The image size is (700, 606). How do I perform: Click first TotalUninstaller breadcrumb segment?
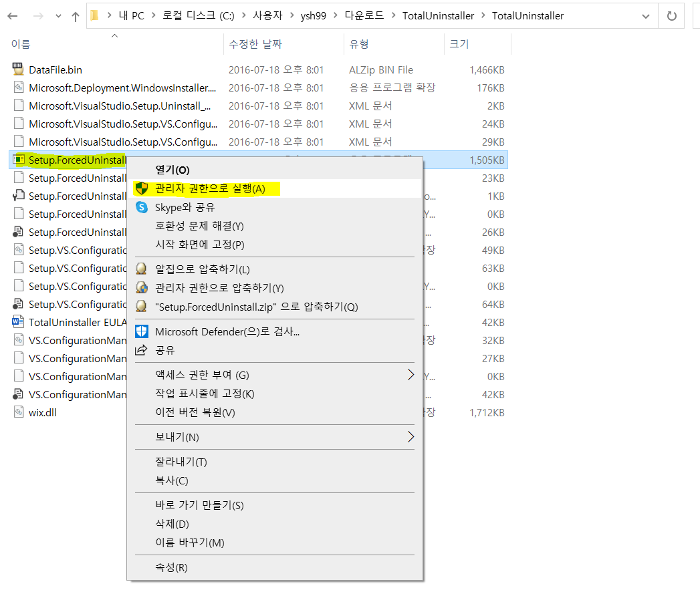438,15
